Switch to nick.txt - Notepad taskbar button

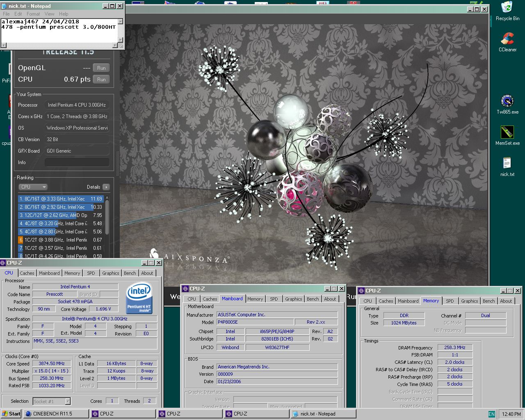[323, 414]
